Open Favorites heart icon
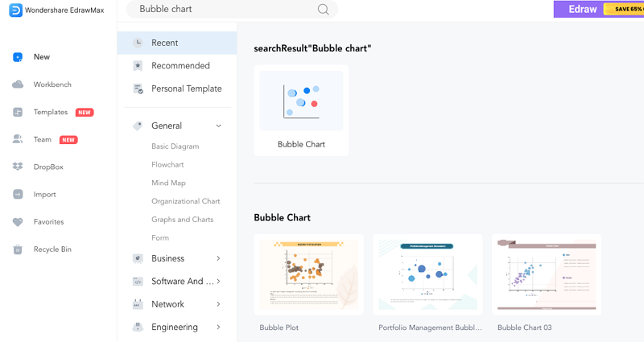Screen dimensions: 644x342 (x=18, y=222)
